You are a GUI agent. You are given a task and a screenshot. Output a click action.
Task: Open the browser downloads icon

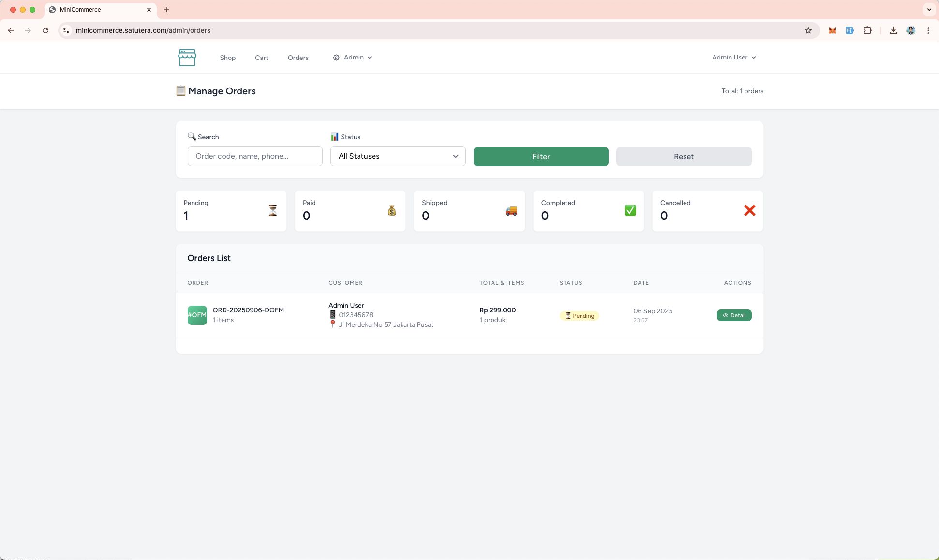(x=893, y=30)
